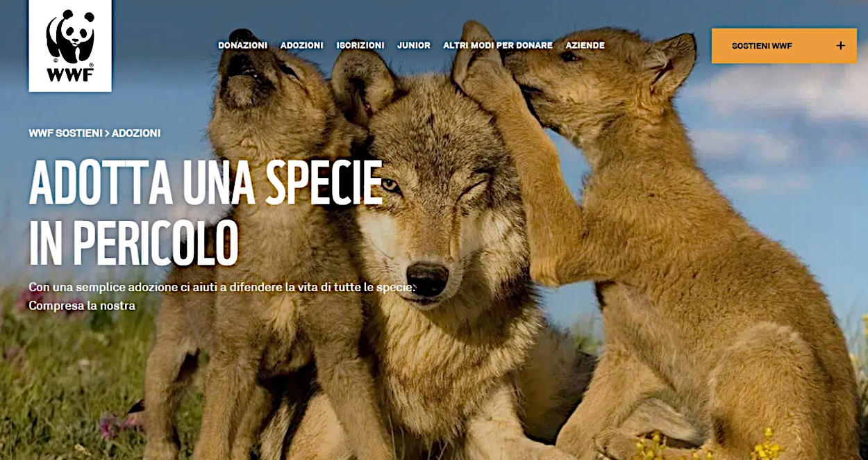The image size is (868, 460).
Task: Click the IN PERICOLO headline line
Action: click(134, 243)
